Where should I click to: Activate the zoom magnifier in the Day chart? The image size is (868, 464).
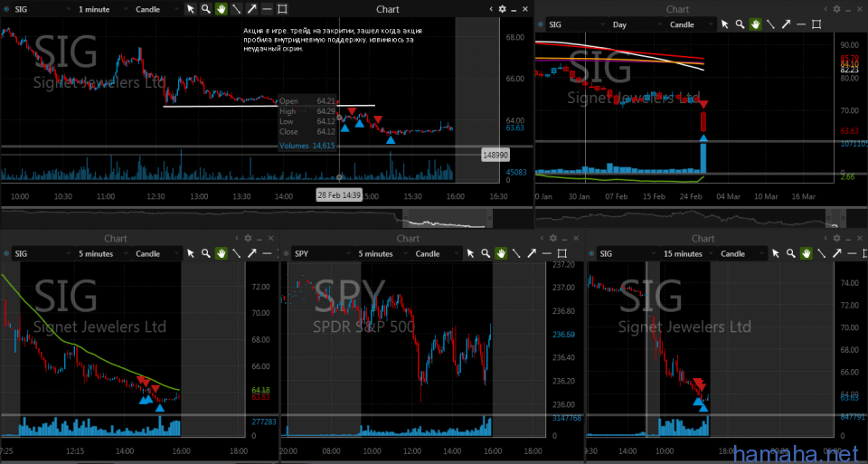point(741,24)
